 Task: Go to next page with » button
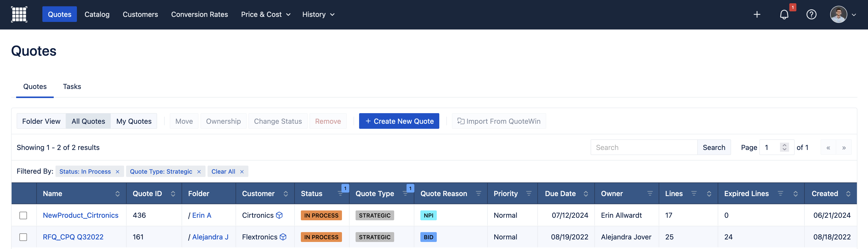[844, 148]
